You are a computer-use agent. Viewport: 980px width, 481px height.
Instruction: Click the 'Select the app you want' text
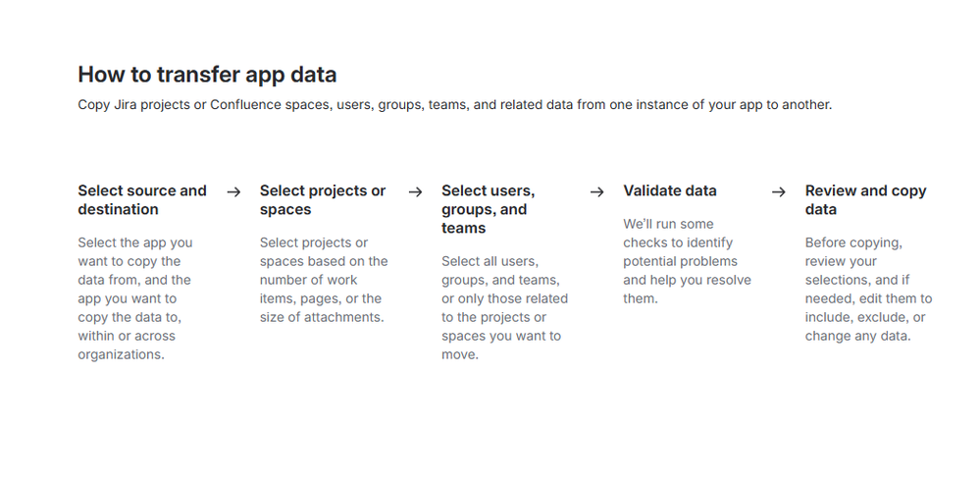(x=135, y=242)
